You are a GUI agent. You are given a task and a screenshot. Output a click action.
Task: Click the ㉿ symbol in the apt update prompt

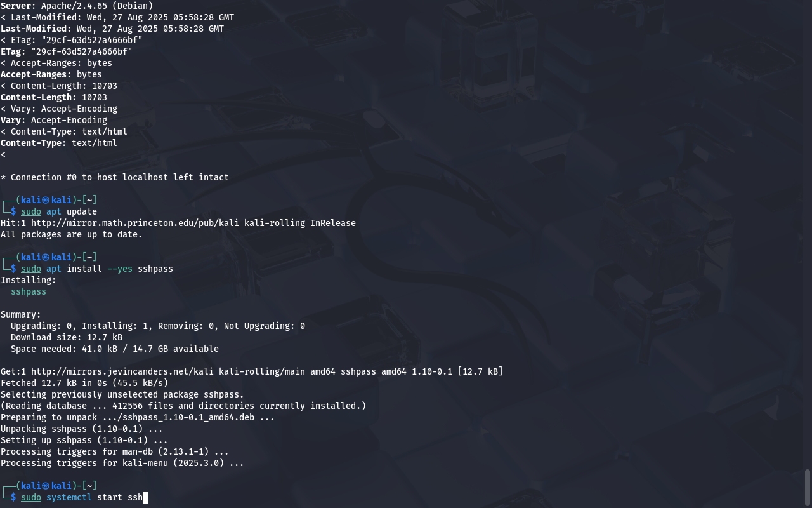pos(46,200)
